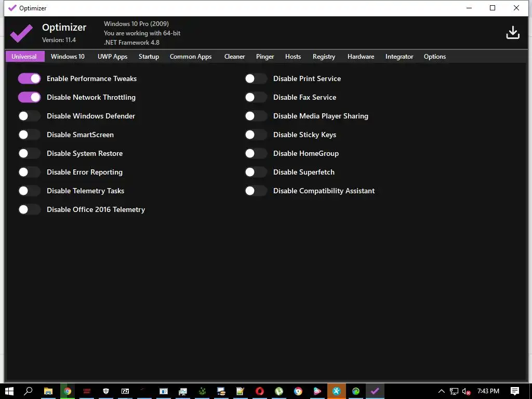Turn off Disable Network Throttling toggle
This screenshot has height=399, width=532.
[30, 97]
